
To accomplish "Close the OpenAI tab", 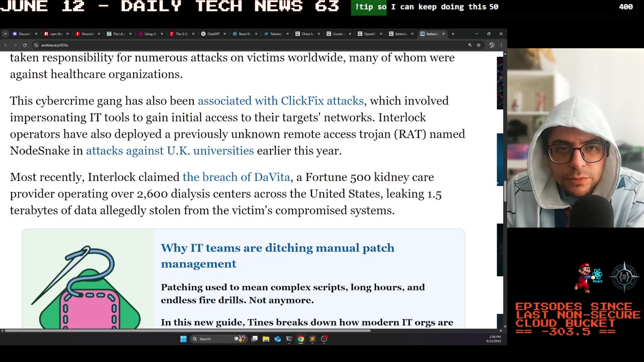I will [381, 34].
